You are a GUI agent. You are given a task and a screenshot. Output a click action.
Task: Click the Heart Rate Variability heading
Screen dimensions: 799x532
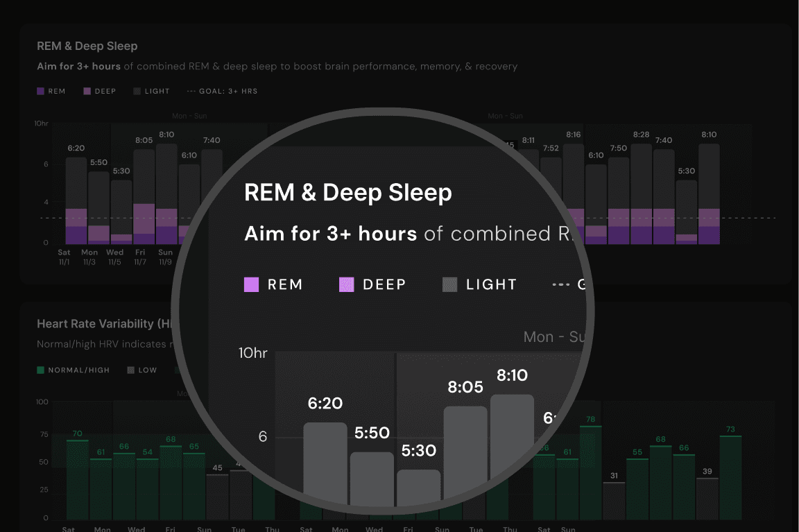click(x=104, y=324)
